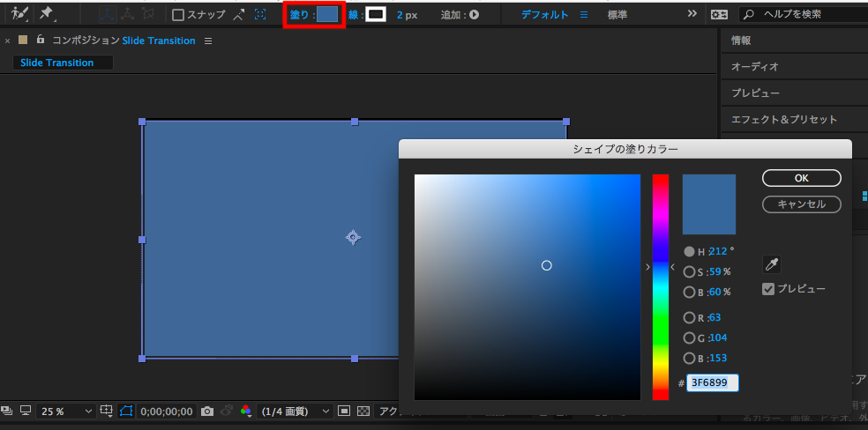
Task: Click the hue value 212
Action: (718, 251)
